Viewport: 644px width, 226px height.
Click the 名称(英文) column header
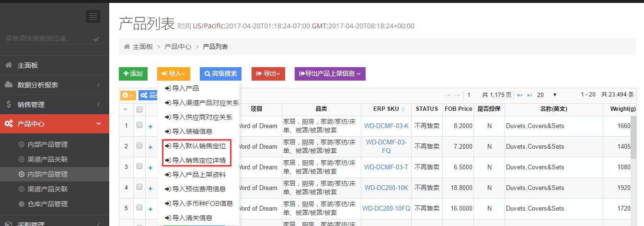click(553, 109)
